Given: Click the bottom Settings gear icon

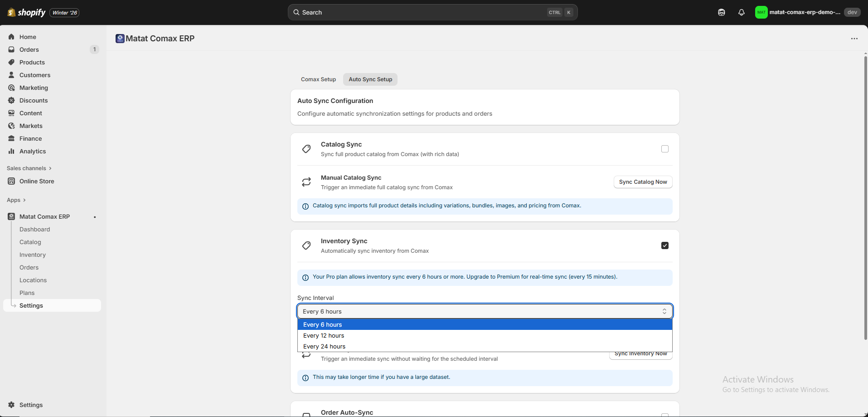Looking at the screenshot, I should tap(11, 405).
